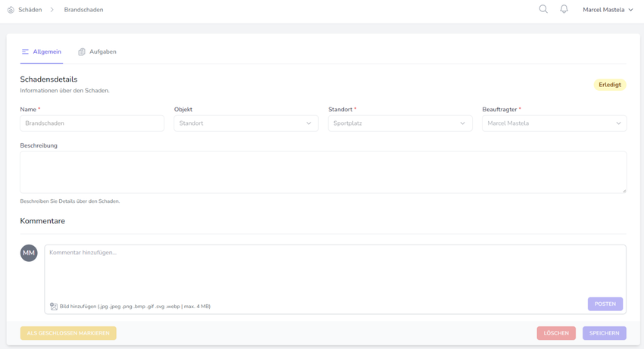The height and width of the screenshot is (349, 644).
Task: Switch to the Aufgaben tab
Action: point(102,52)
